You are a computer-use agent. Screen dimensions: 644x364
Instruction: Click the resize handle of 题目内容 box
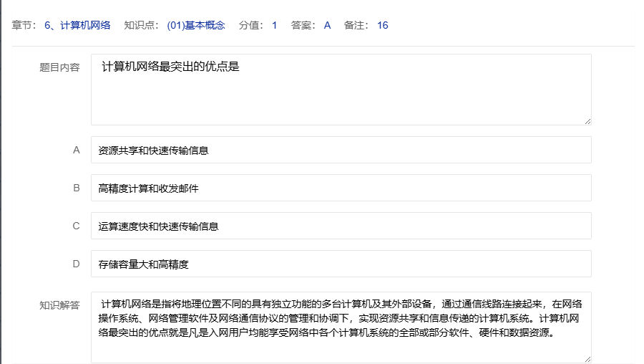[587, 120]
